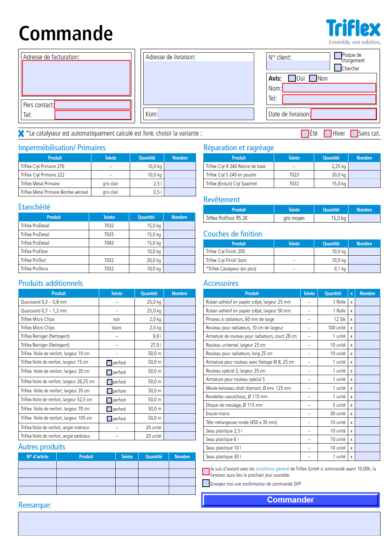Viewport: 392px width, 539px height.
Task: Click the N° client input field
Action: [x=298, y=65]
